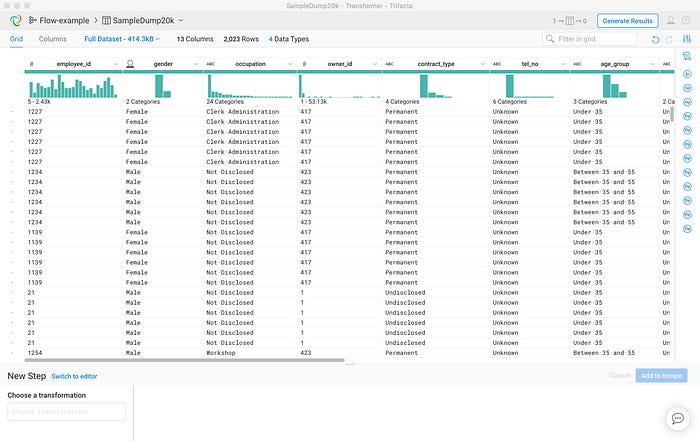Select the 1254 employee_id cell
This screenshot has height=441, width=700.
click(x=74, y=353)
